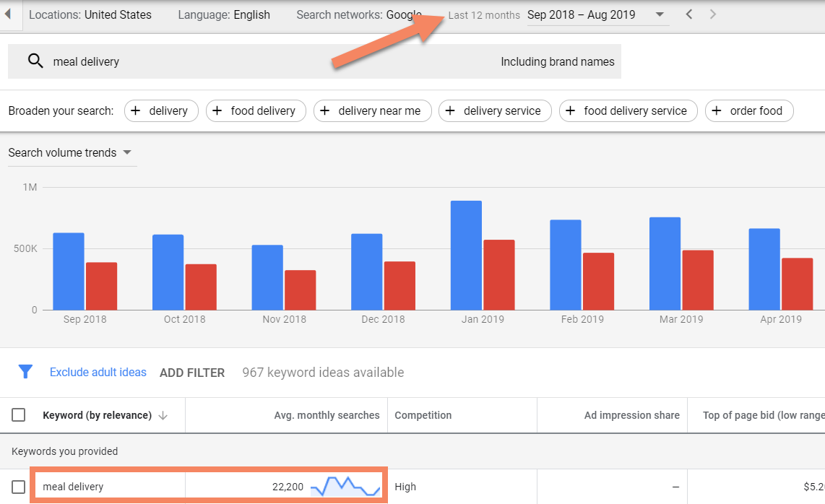Viewport: 825px width, 504px height.
Task: Sort by Avg. monthly searches column
Action: [327, 415]
